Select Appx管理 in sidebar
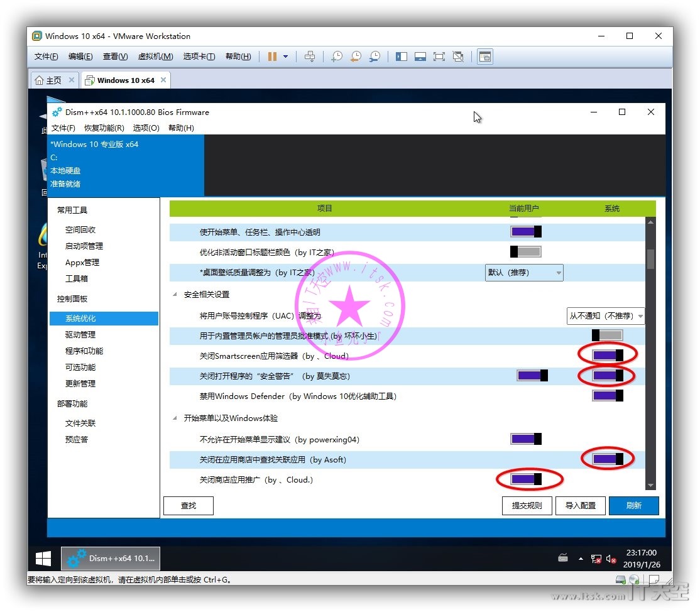The width and height of the screenshot is (700, 612). [x=82, y=263]
